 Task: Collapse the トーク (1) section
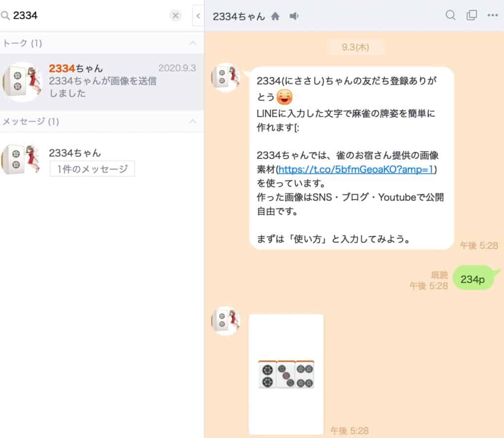(x=192, y=43)
